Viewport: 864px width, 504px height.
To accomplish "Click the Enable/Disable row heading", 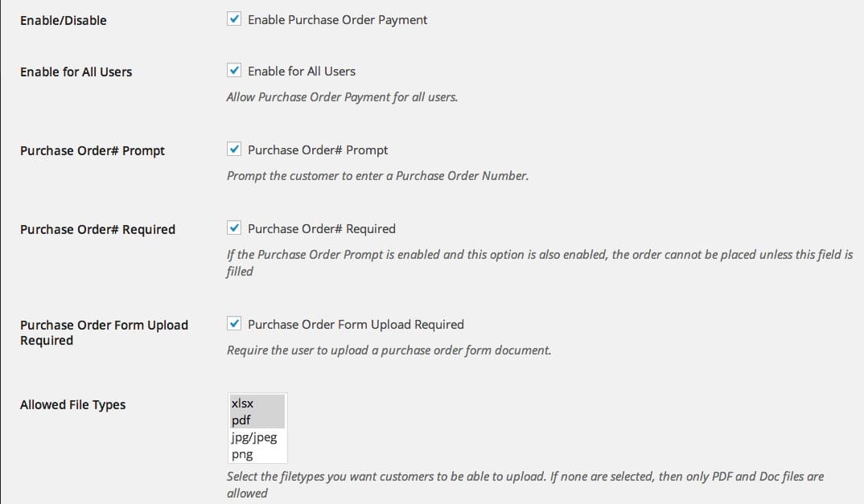I will click(x=64, y=20).
